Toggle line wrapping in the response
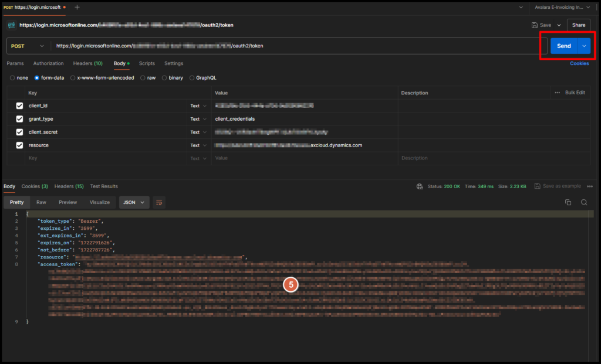This screenshot has height=364, width=601. coord(158,202)
